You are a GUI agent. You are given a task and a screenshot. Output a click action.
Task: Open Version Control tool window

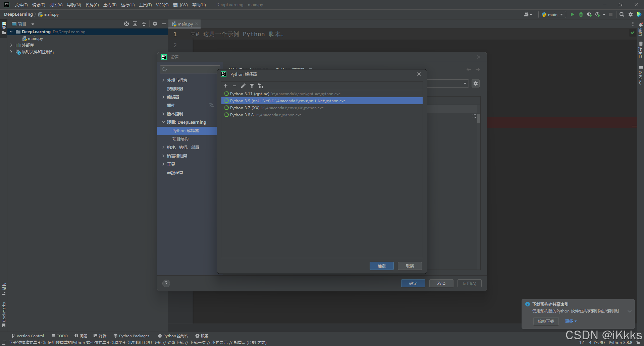pyautogui.click(x=28, y=336)
